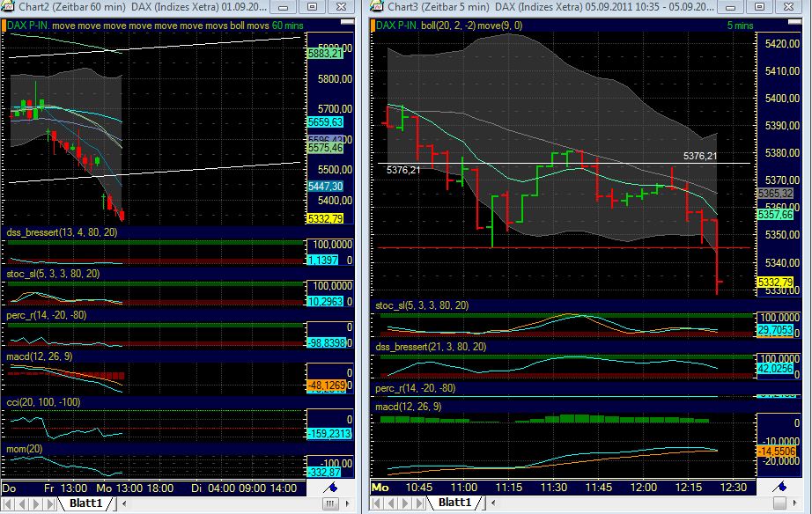Screen dimensions: 812x514
Task: Close the Chart3 window
Action: 789,7
